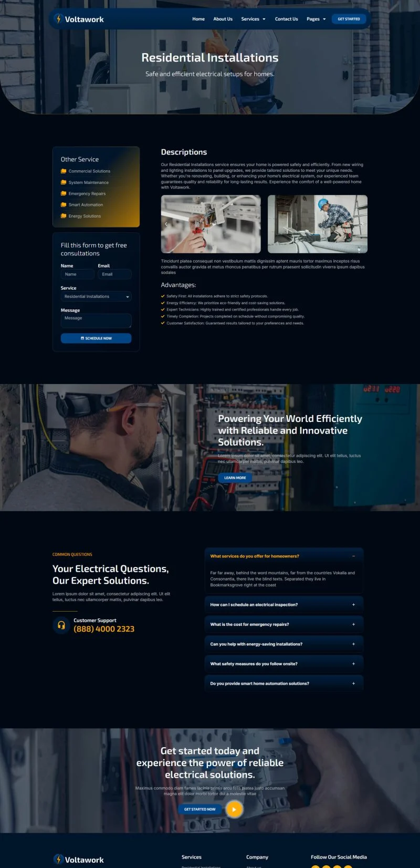420x868 pixels.
Task: Open the Service select box in form
Action: click(x=96, y=297)
